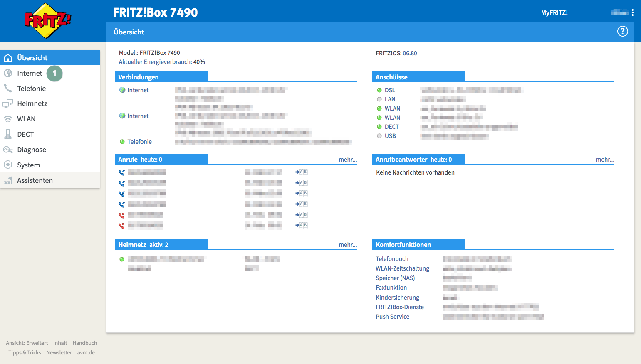Open MyFRITZ! link in header

coord(554,13)
